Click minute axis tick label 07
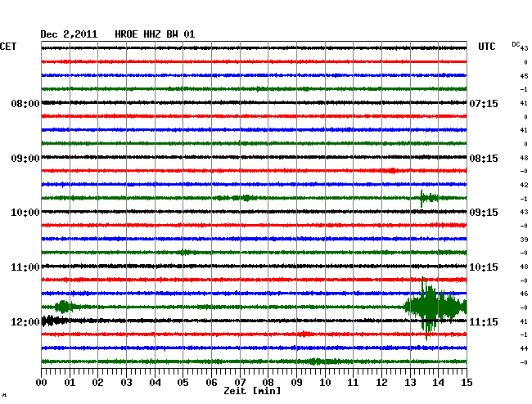Image resolution: width=532 pixels, height=404 pixels. click(x=240, y=383)
